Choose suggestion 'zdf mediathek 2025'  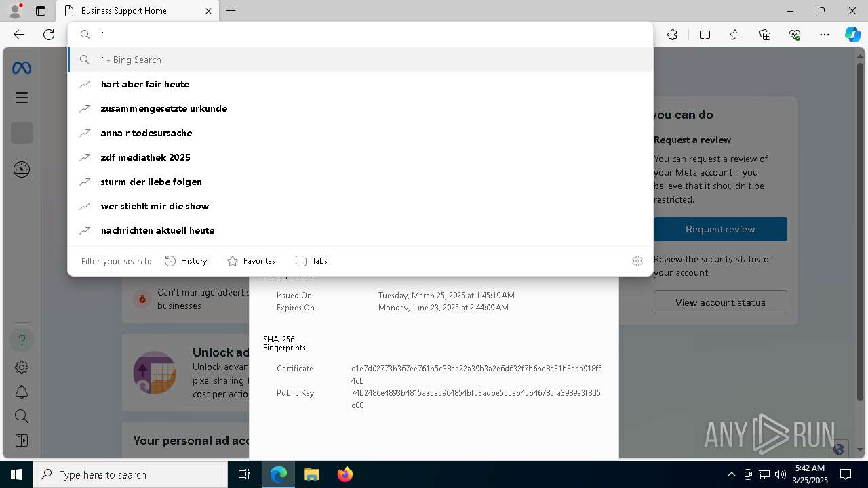[360, 157]
